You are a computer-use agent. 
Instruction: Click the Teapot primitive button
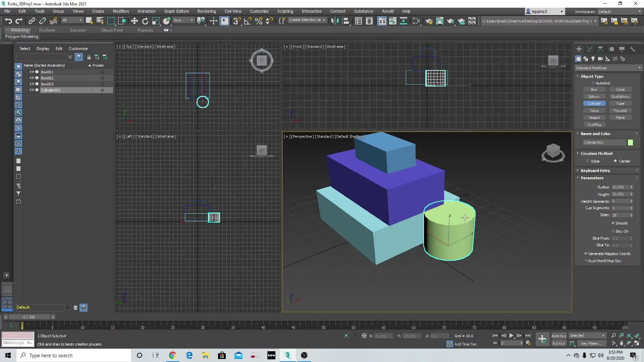594,117
